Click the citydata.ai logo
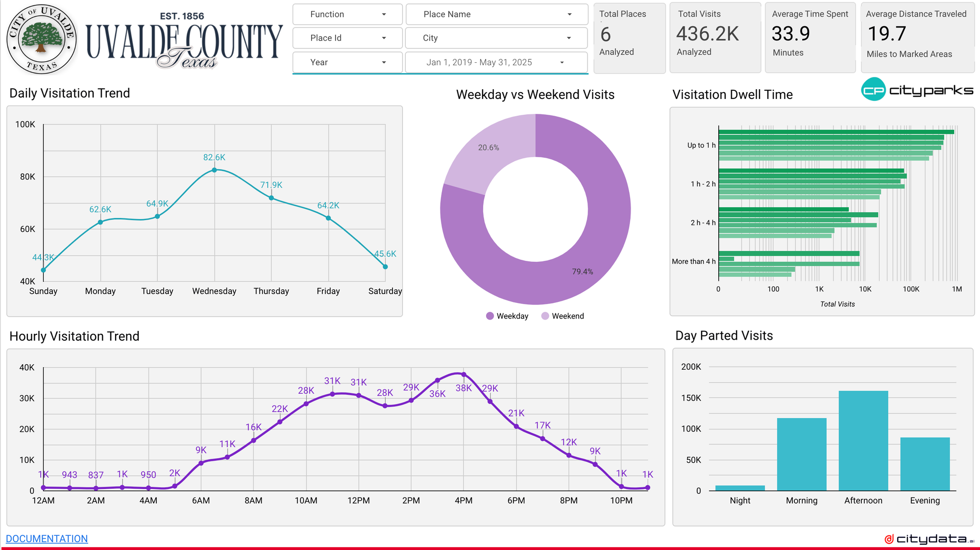The height and width of the screenshot is (550, 980). coord(929,539)
